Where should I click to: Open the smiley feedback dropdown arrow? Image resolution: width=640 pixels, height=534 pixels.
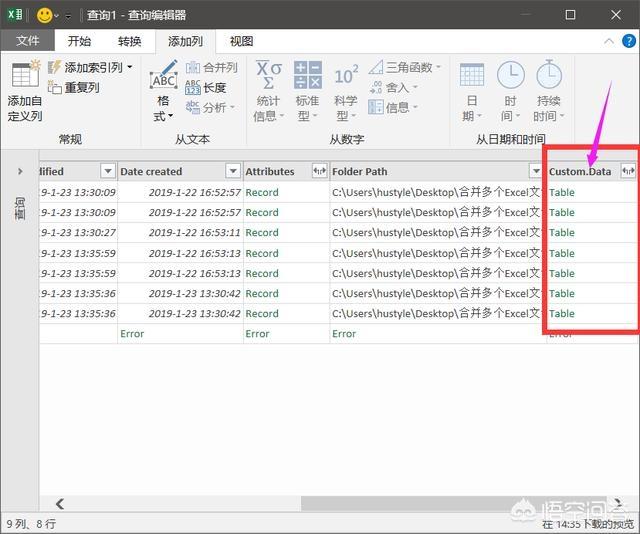point(56,16)
